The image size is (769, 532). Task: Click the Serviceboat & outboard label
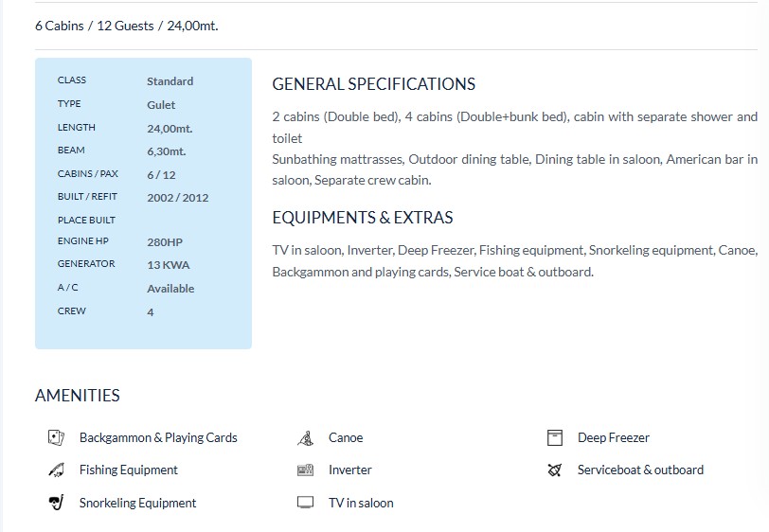tap(640, 470)
